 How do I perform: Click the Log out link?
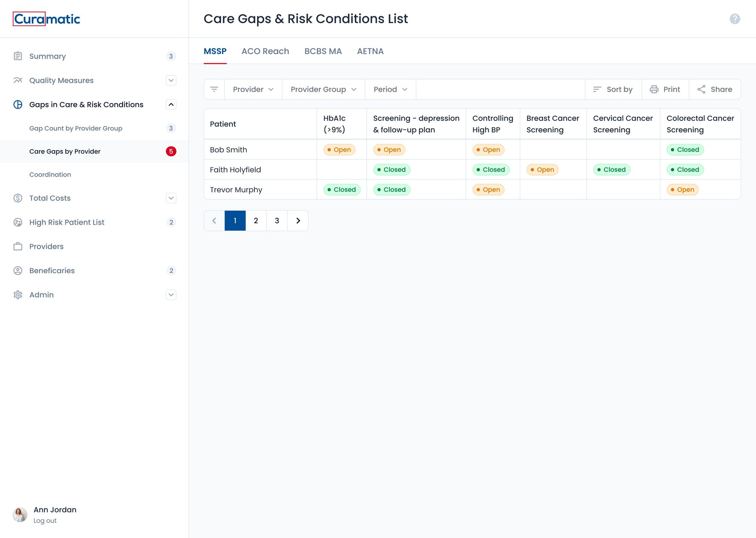(45, 521)
